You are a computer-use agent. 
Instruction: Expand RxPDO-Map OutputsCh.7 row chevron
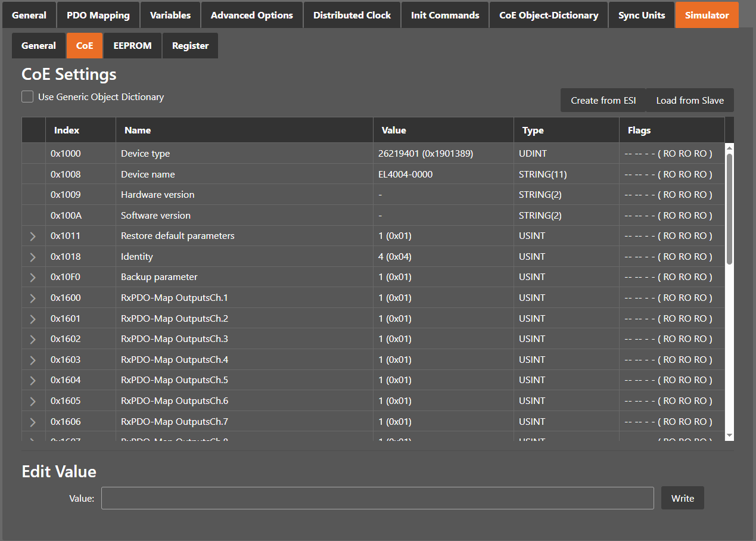(x=33, y=422)
